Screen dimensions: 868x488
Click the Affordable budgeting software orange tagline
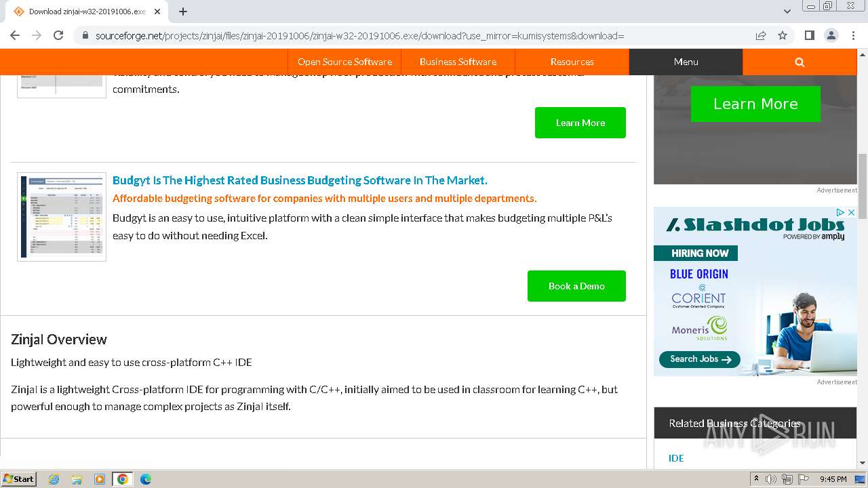[x=324, y=199]
